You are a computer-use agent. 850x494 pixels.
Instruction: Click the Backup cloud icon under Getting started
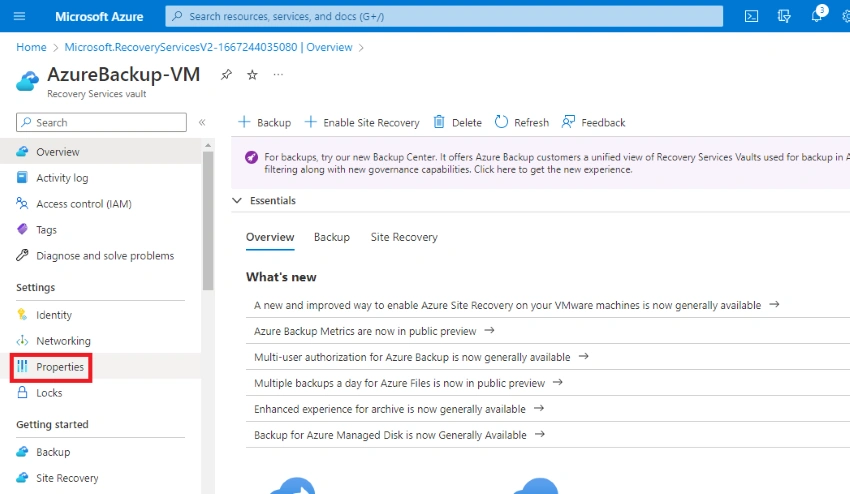(22, 452)
